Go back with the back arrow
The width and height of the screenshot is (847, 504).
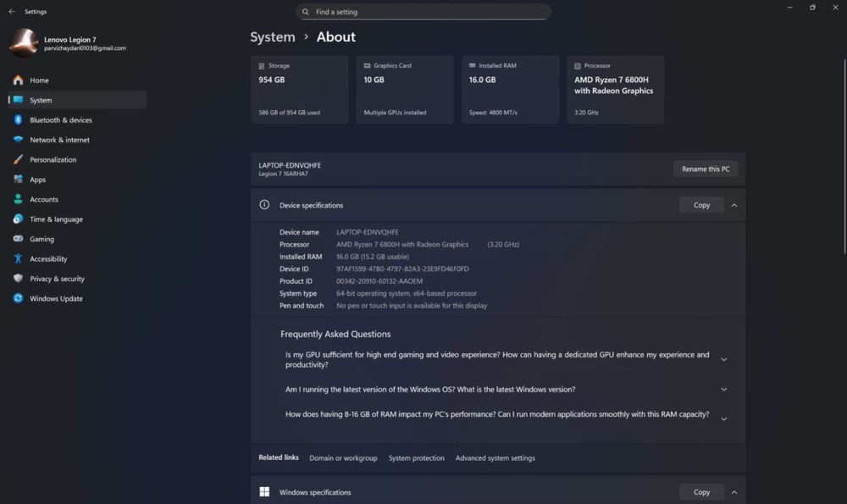[x=12, y=11]
